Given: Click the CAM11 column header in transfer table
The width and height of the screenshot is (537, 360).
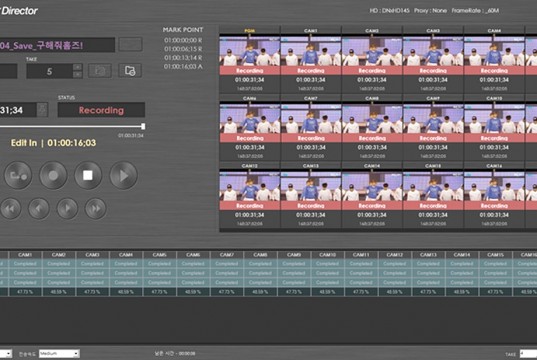Looking at the screenshot, I should pyautogui.click(x=361, y=255).
